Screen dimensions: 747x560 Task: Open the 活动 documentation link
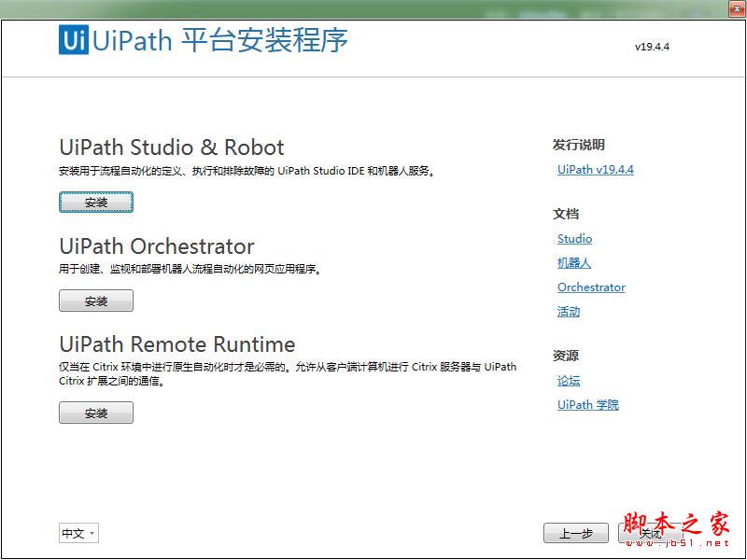[569, 312]
